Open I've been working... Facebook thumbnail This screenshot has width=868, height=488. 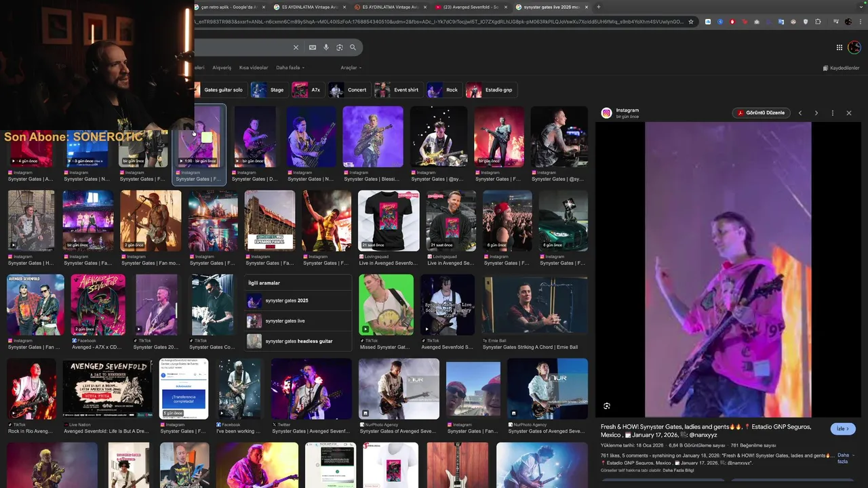(239, 389)
